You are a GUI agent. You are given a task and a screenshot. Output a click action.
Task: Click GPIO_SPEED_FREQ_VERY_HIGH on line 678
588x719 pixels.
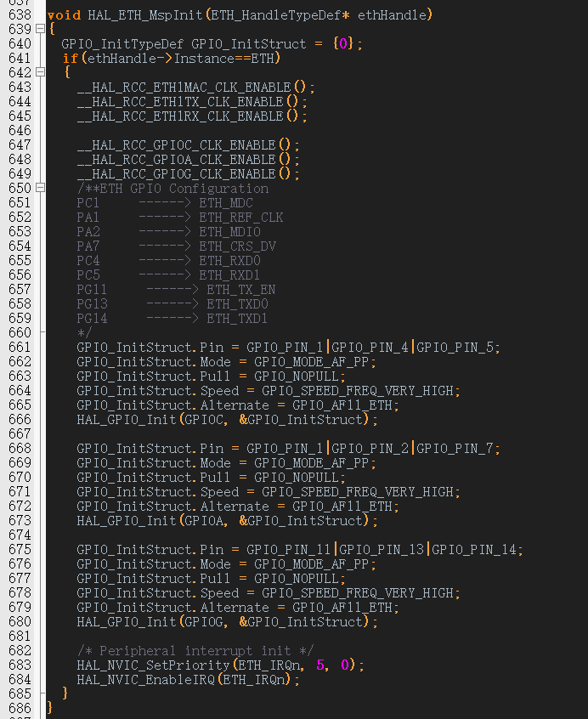pyautogui.click(x=358, y=593)
